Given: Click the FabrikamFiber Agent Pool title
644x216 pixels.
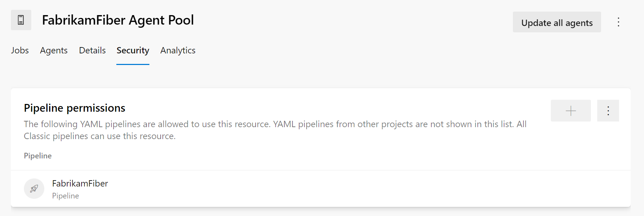Looking at the screenshot, I should click(x=118, y=20).
